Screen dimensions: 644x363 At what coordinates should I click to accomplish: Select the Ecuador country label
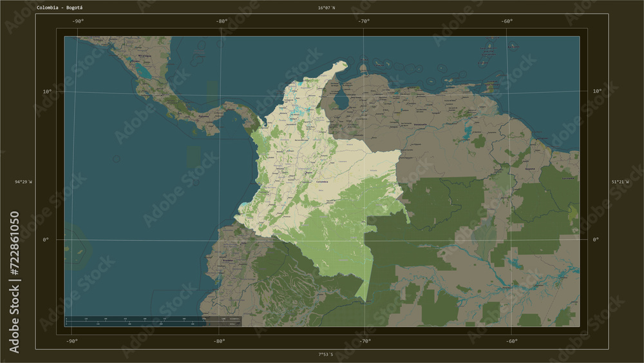(x=228, y=260)
